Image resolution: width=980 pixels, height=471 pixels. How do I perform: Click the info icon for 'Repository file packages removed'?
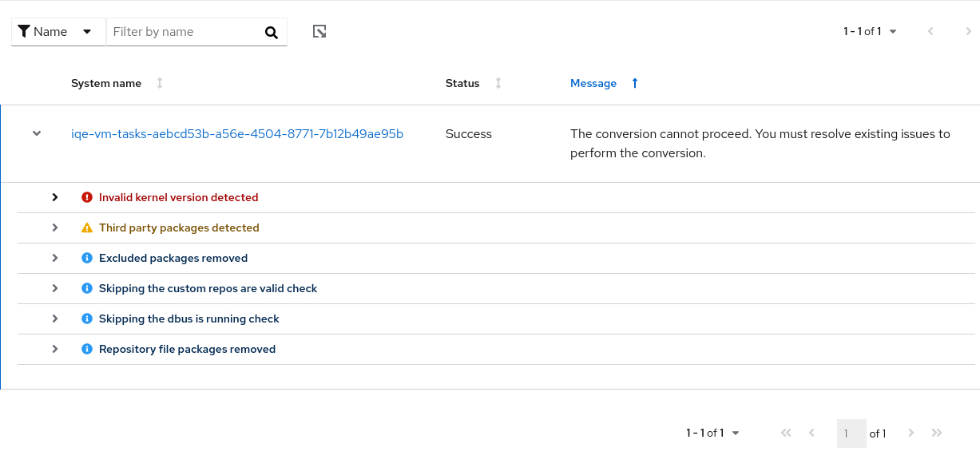[87, 349]
